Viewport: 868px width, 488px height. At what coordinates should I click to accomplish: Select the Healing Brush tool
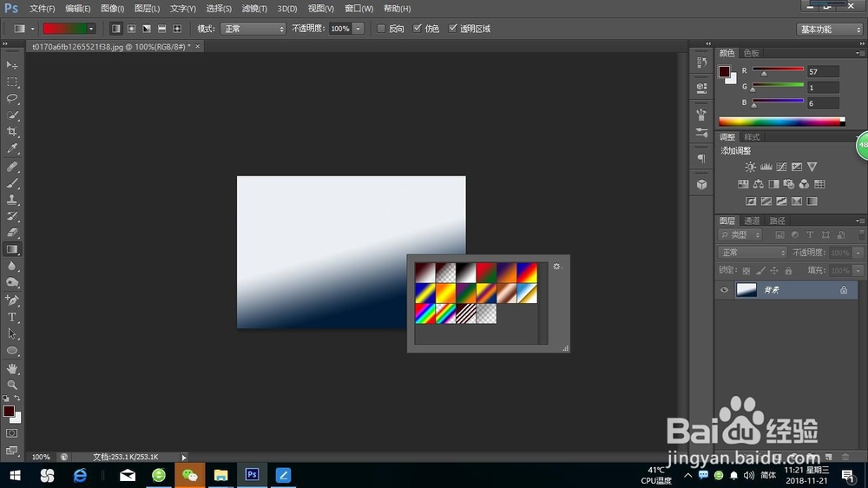(x=11, y=166)
